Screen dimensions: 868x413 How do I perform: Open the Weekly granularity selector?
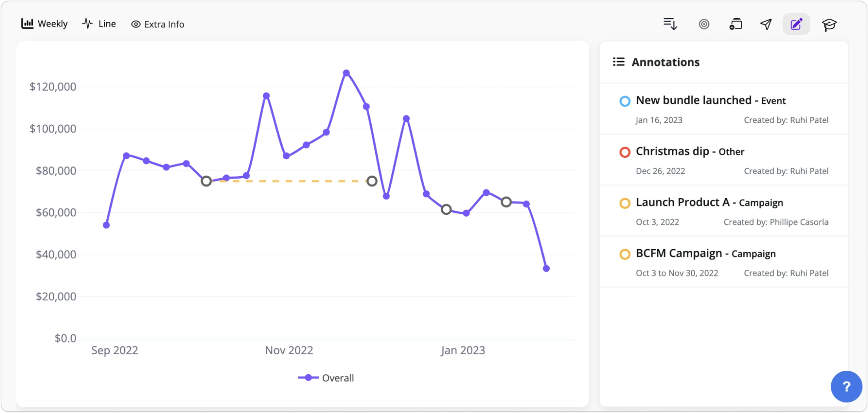[x=44, y=23]
